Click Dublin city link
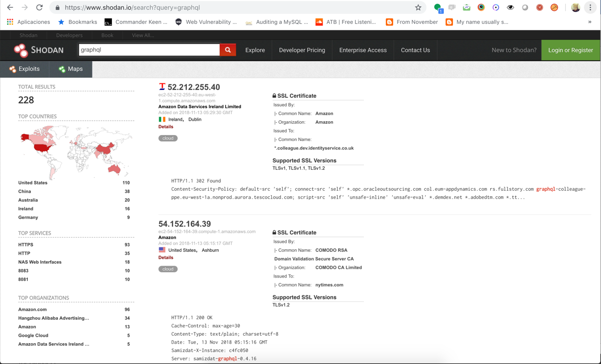601x364 pixels. point(195,119)
